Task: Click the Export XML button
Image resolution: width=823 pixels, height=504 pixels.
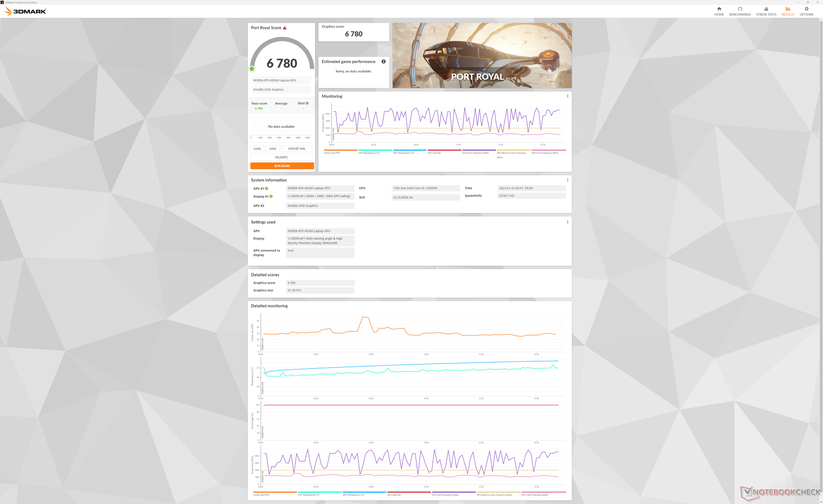Action: [297, 149]
